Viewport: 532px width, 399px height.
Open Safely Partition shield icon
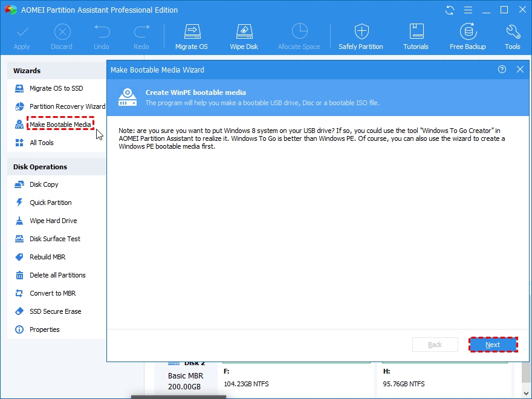(x=361, y=37)
